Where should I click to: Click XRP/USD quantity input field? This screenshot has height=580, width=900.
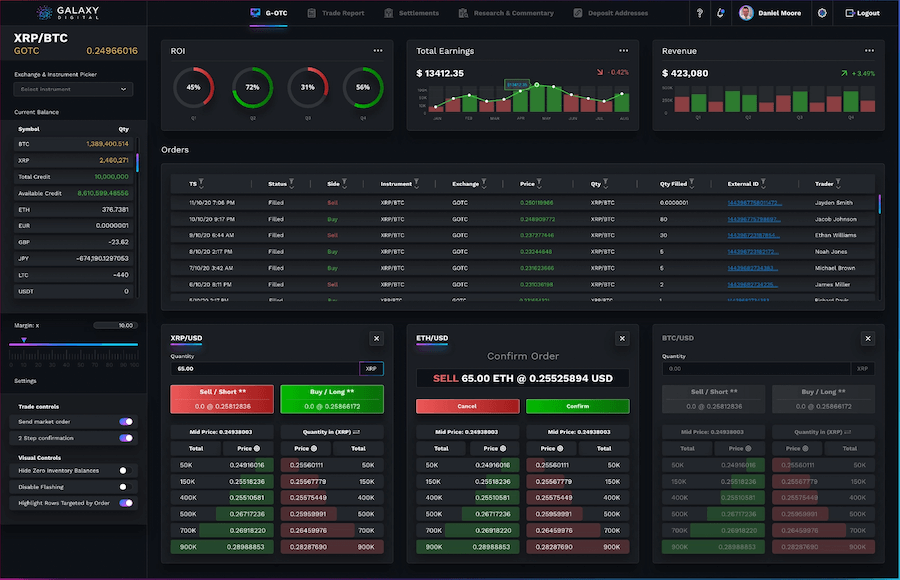(x=265, y=369)
